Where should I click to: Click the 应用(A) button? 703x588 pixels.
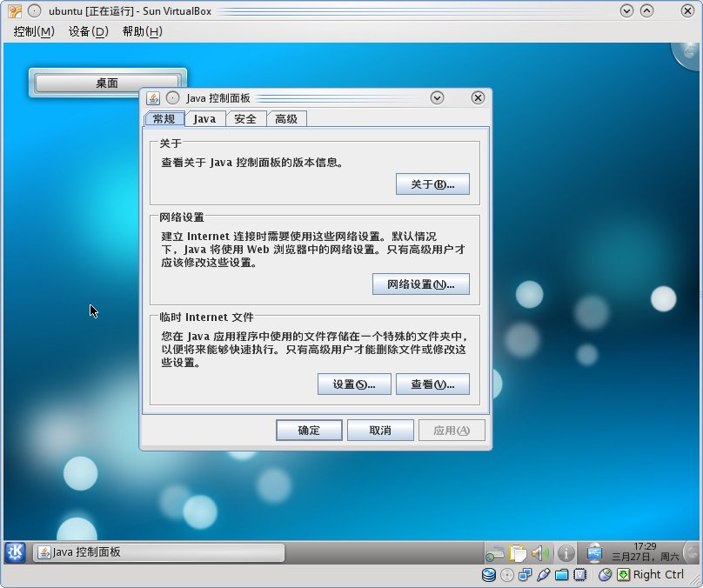click(452, 431)
